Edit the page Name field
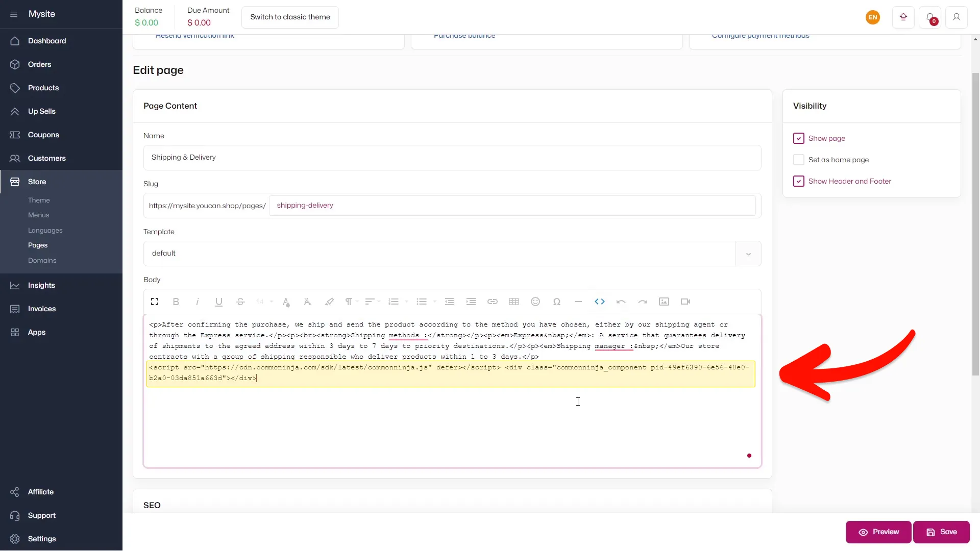Screen dimensions: 980x551 coord(452,158)
